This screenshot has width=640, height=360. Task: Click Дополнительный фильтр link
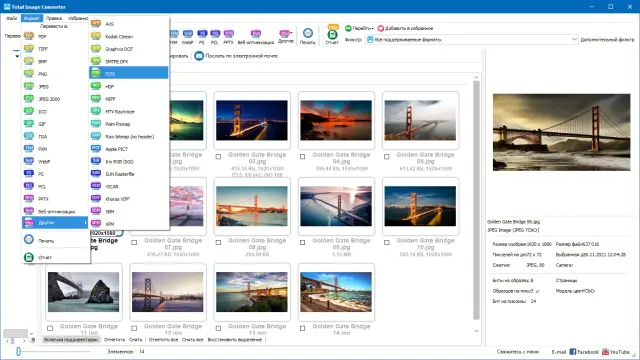pyautogui.click(x=607, y=40)
